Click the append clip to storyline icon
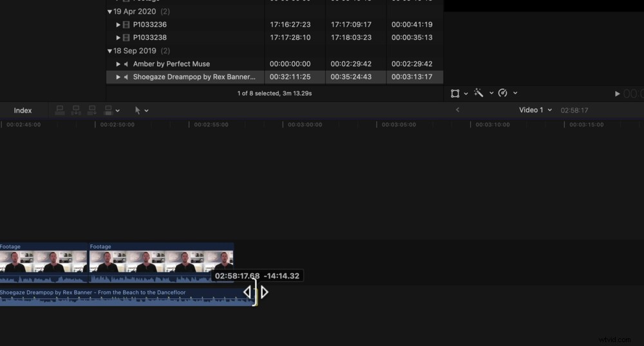Screen dimensions: 644x346 coord(92,110)
